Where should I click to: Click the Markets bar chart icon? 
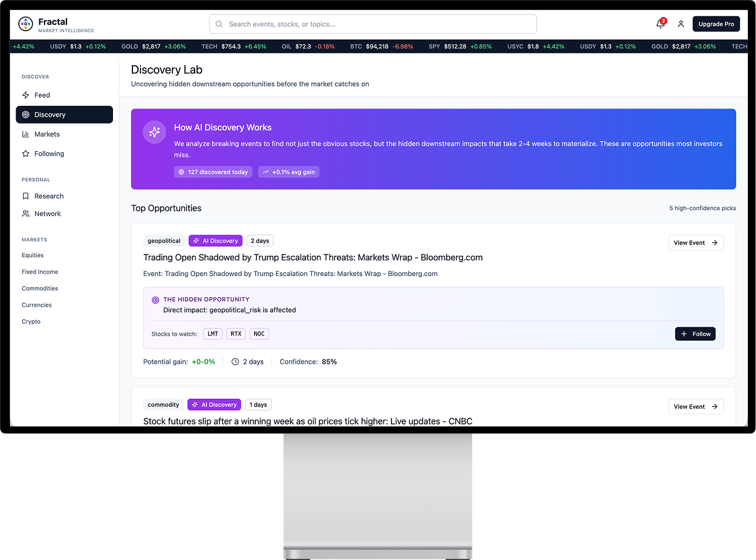26,134
